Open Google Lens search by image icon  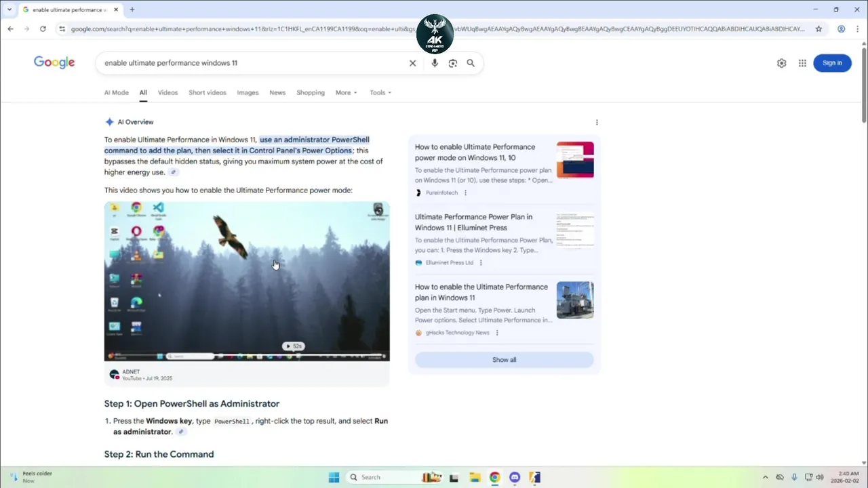point(452,63)
